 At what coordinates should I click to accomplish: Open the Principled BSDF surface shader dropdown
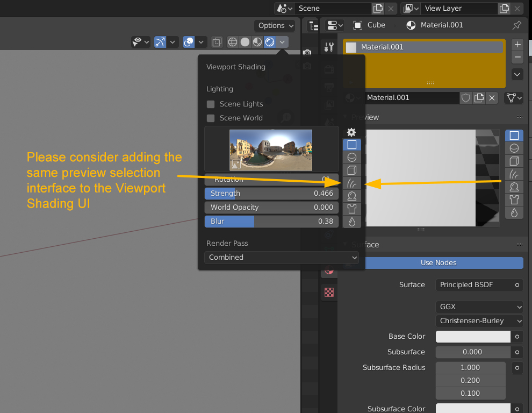click(x=473, y=285)
